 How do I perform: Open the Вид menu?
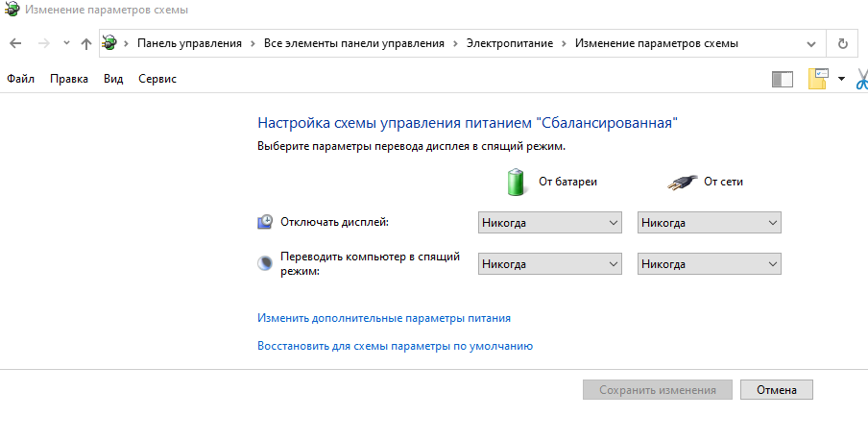pos(113,79)
